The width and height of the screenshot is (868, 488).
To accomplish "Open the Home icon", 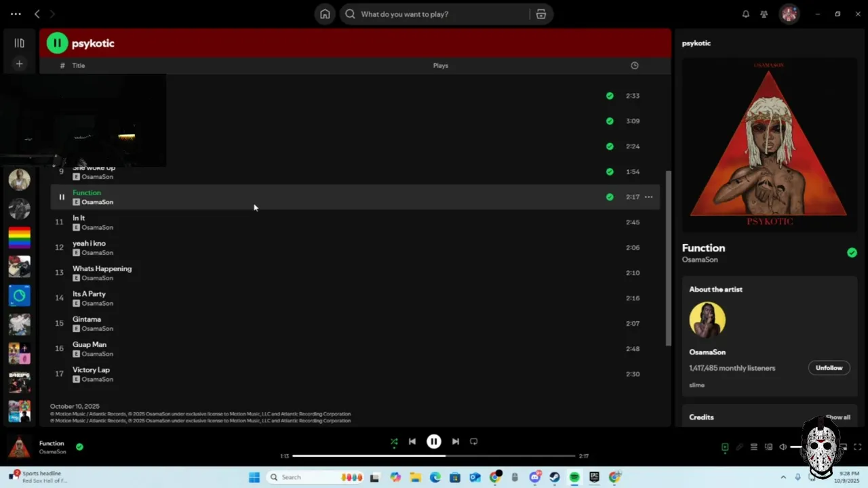I will point(325,14).
